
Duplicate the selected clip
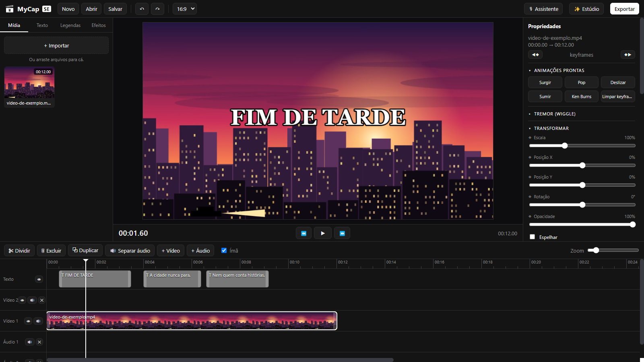click(85, 250)
